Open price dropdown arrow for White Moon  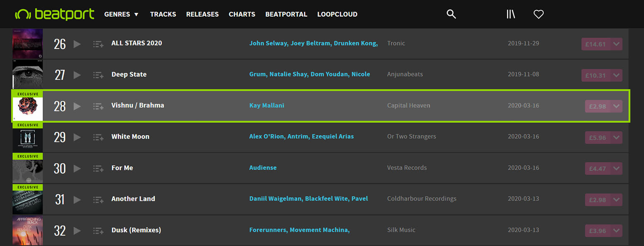pos(616,137)
